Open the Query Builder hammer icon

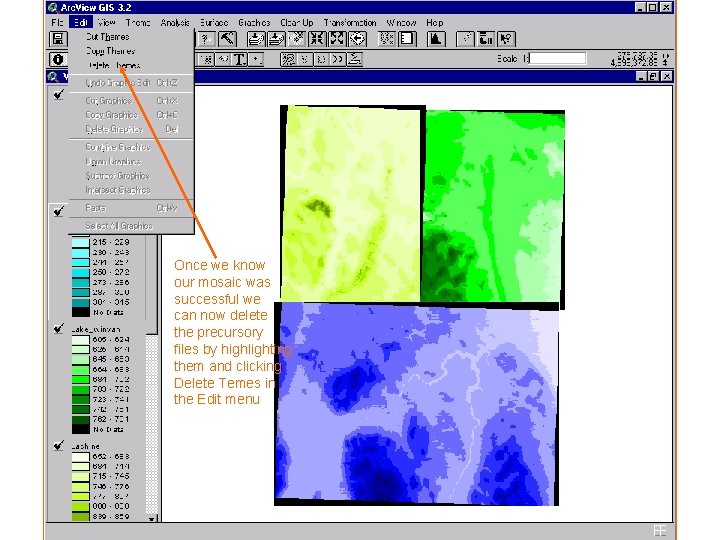(x=227, y=39)
